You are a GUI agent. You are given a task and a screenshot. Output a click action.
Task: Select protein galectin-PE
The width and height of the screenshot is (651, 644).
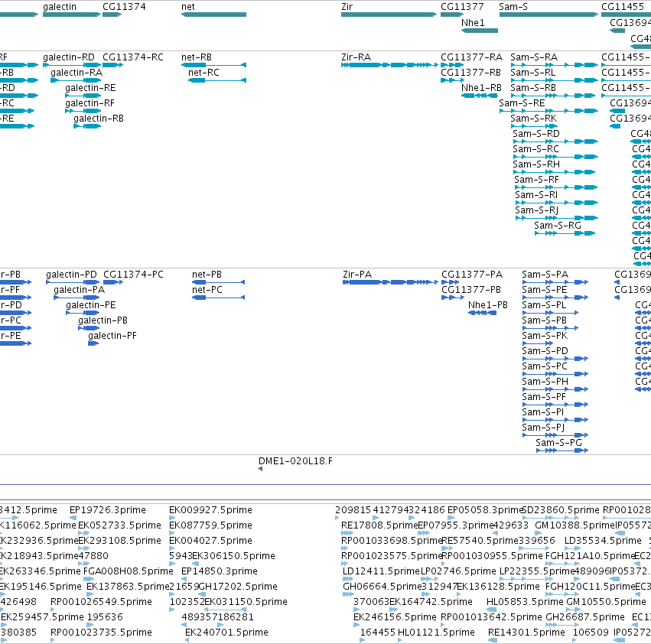pos(83,313)
